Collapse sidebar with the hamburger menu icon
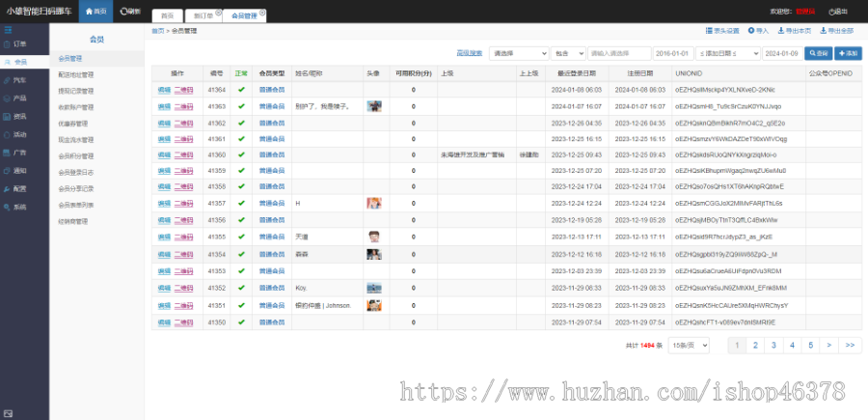The height and width of the screenshot is (420, 868). coord(8,30)
